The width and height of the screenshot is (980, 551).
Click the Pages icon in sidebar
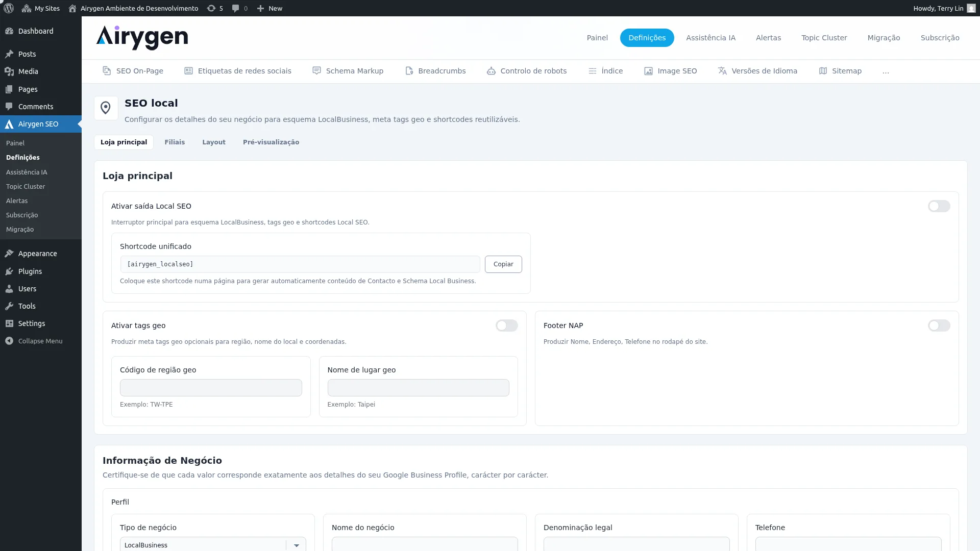pos(9,89)
